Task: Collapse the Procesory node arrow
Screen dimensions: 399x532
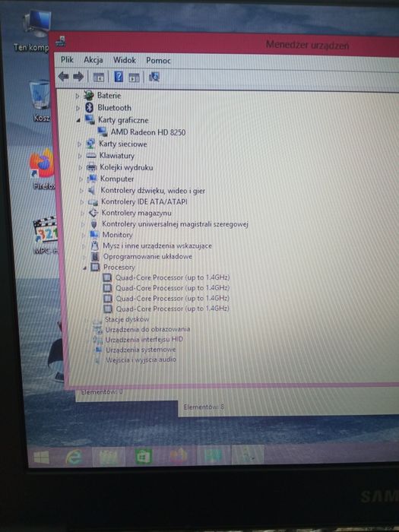Action: (x=85, y=268)
